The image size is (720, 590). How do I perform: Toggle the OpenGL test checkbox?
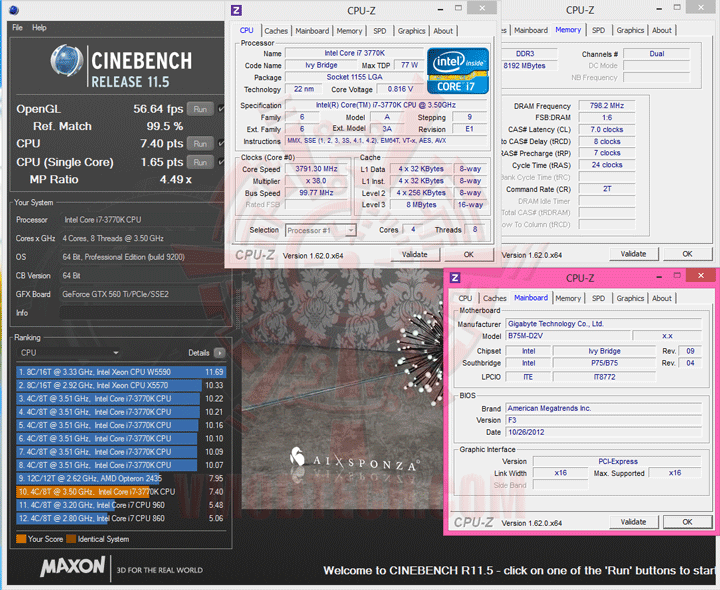(221, 109)
